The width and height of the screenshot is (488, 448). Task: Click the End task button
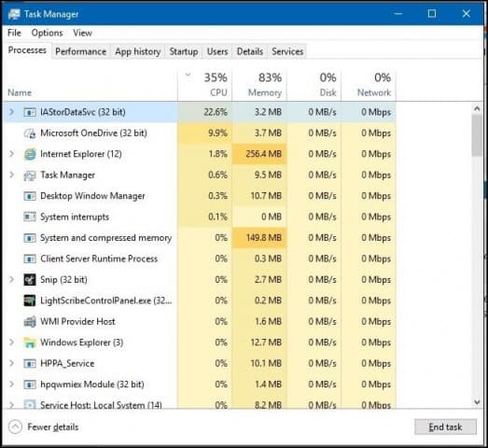click(445, 427)
